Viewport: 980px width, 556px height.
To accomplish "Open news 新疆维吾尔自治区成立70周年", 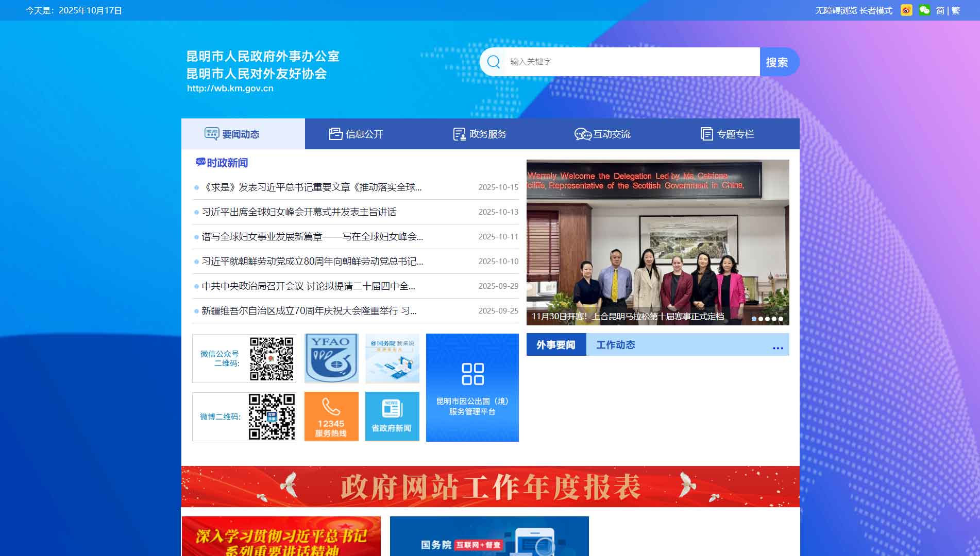I will [x=309, y=311].
